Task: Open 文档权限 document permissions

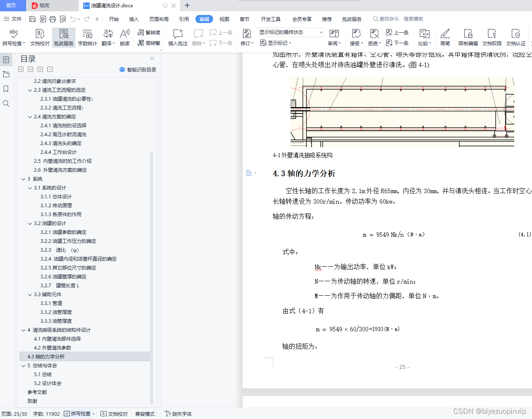Action: point(492,38)
